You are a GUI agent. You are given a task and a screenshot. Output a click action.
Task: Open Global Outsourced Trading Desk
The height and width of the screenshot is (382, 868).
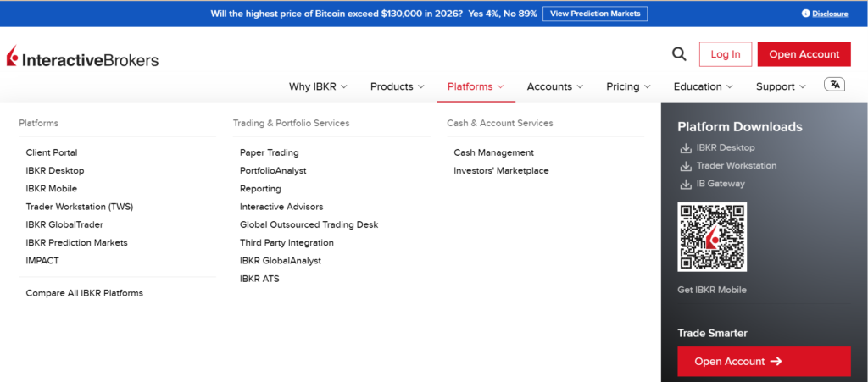(x=309, y=224)
